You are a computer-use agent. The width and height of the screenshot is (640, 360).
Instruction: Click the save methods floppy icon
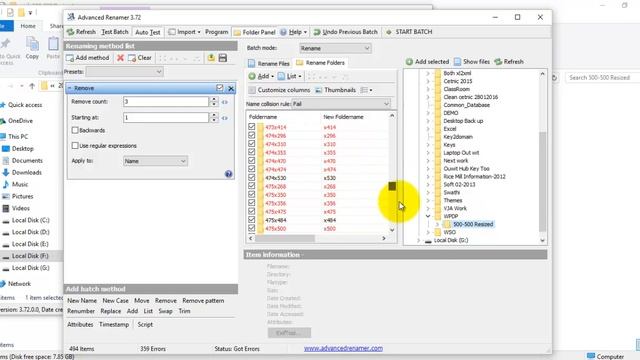click(x=222, y=58)
